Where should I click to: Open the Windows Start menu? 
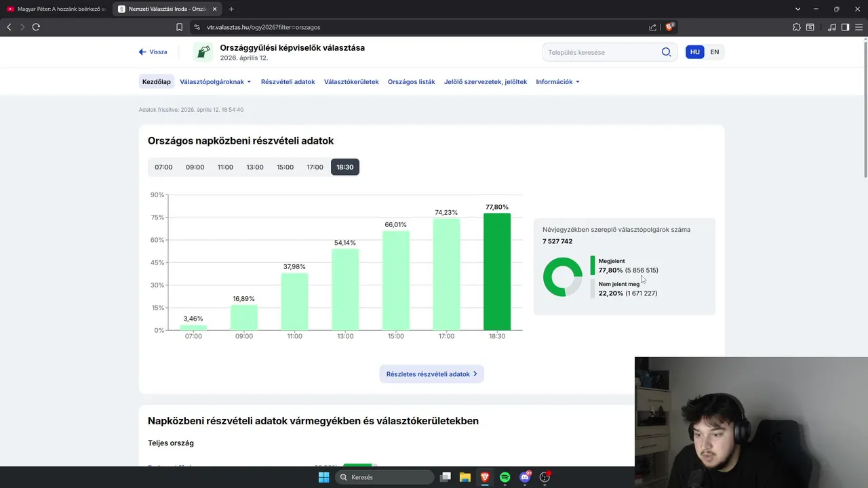click(x=323, y=477)
